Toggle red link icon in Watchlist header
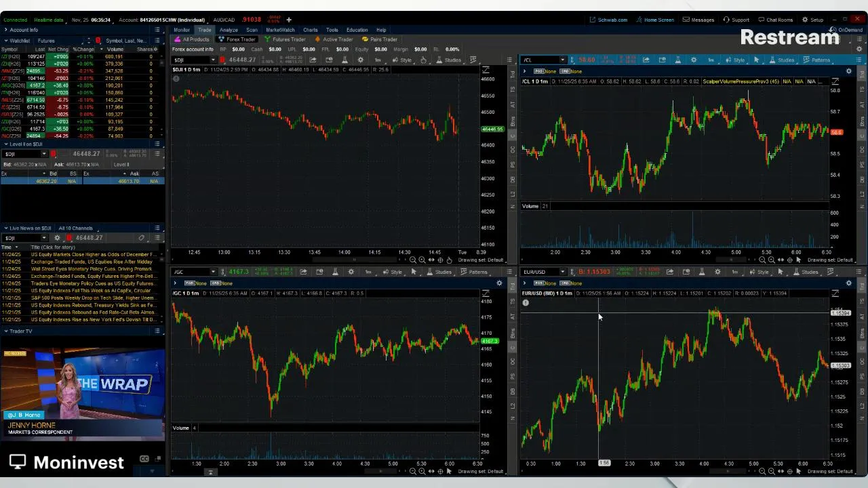868x488 pixels. [x=98, y=41]
